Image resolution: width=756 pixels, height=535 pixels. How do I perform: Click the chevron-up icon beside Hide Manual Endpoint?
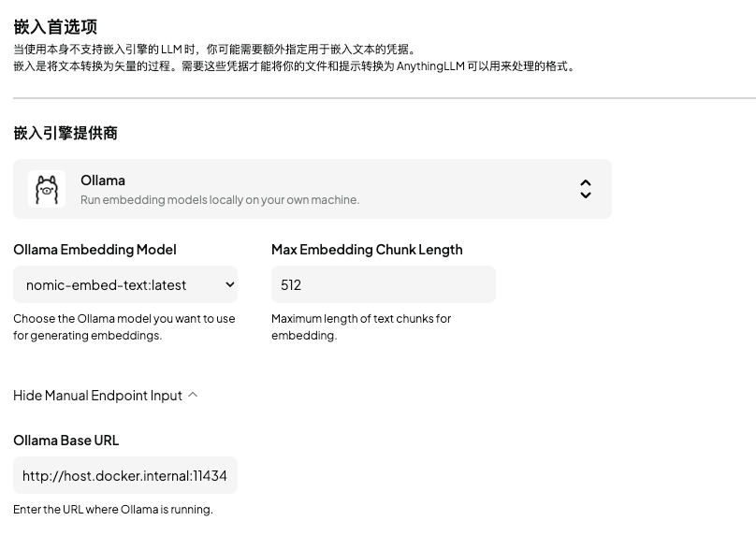[x=193, y=395]
